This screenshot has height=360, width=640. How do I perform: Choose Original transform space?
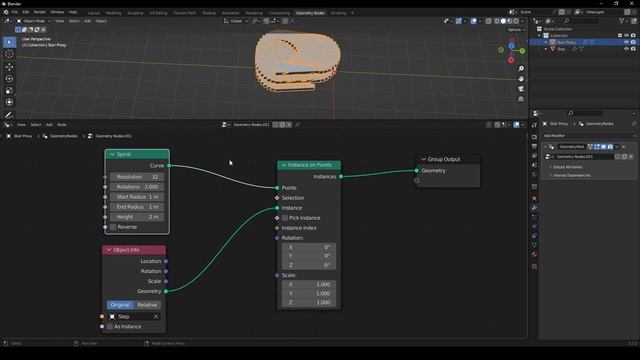tap(120, 305)
